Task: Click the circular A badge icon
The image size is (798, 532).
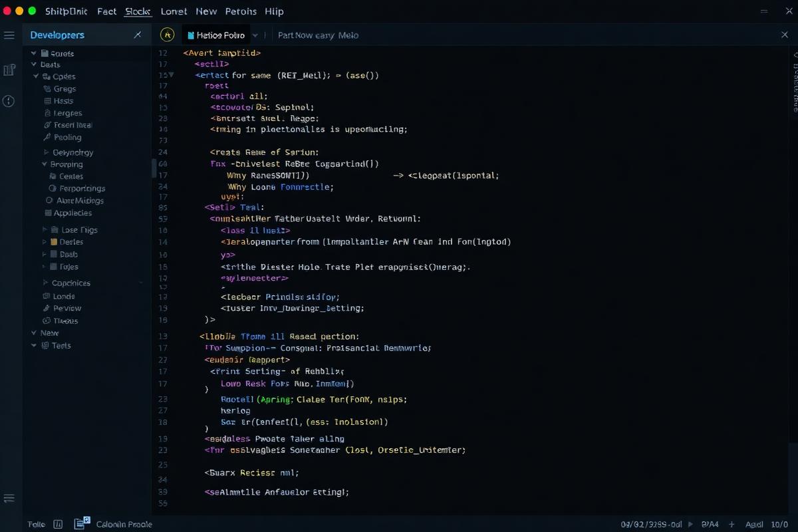Action: (x=168, y=35)
